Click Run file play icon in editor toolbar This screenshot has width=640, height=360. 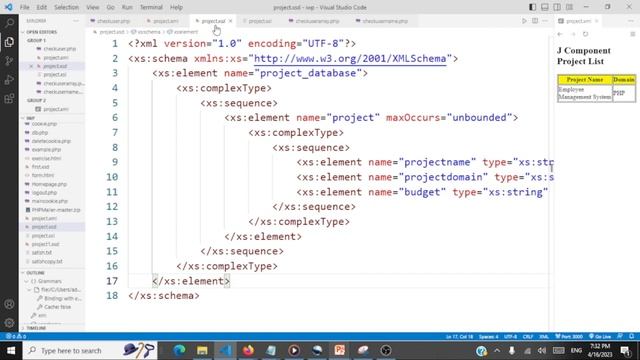(524, 21)
